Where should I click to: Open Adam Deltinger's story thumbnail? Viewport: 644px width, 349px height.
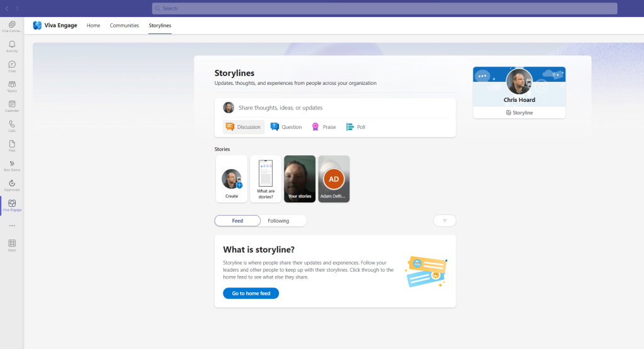[x=334, y=179]
